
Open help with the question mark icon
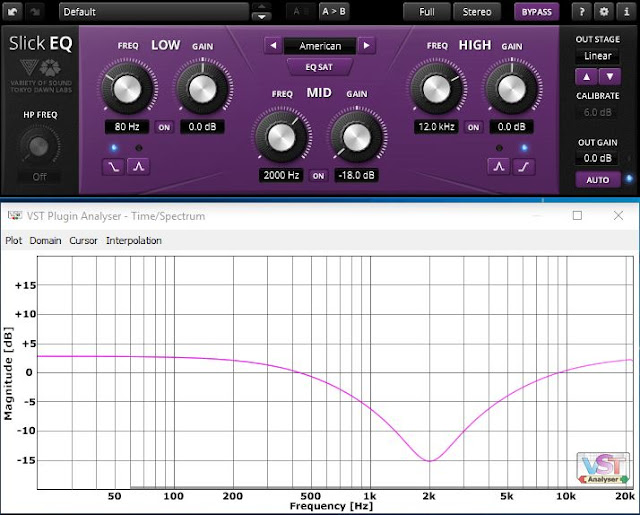point(582,12)
